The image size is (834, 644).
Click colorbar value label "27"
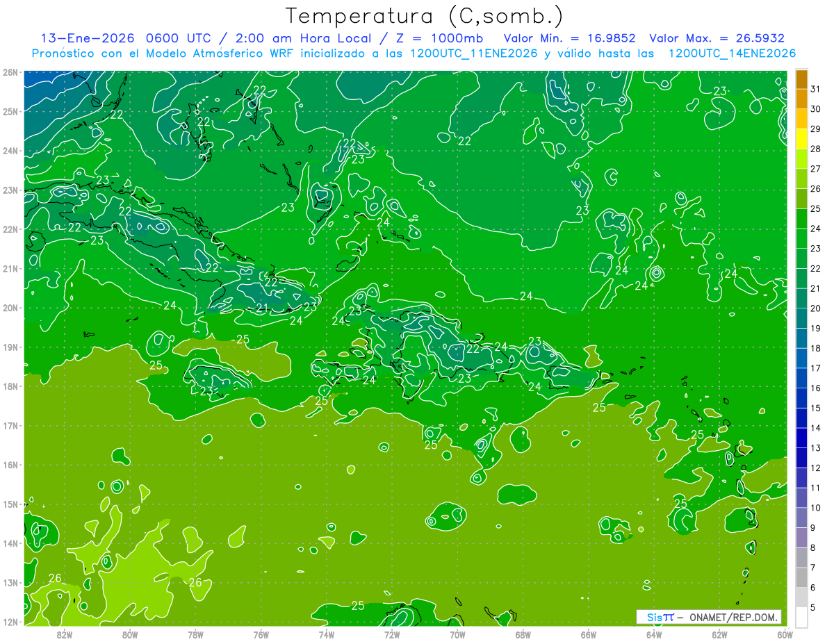click(x=815, y=170)
